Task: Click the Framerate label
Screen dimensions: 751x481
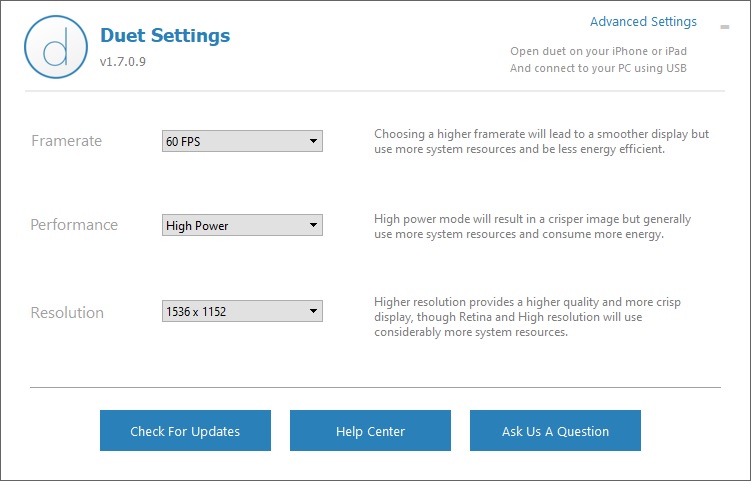Action: (66, 141)
